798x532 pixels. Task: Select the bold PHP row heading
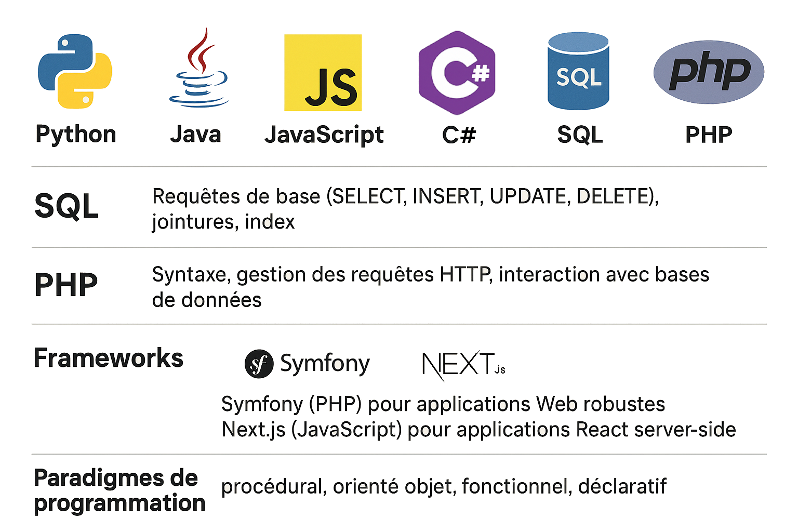tap(66, 285)
